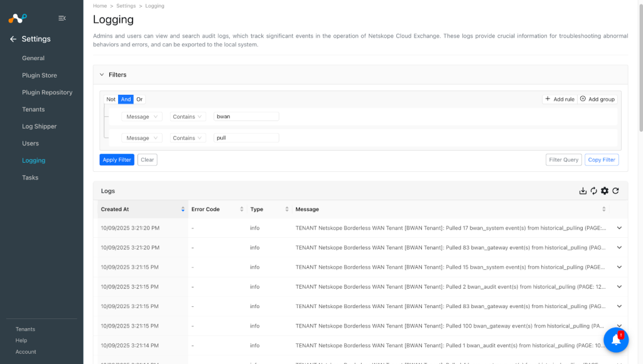Select the And operator
The width and height of the screenshot is (643, 364).
(x=126, y=99)
